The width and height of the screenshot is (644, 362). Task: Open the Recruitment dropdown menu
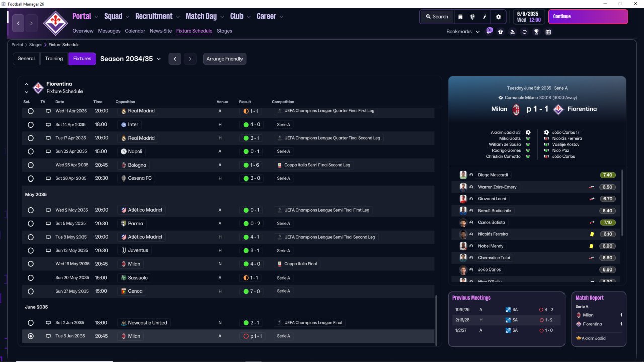point(157,16)
